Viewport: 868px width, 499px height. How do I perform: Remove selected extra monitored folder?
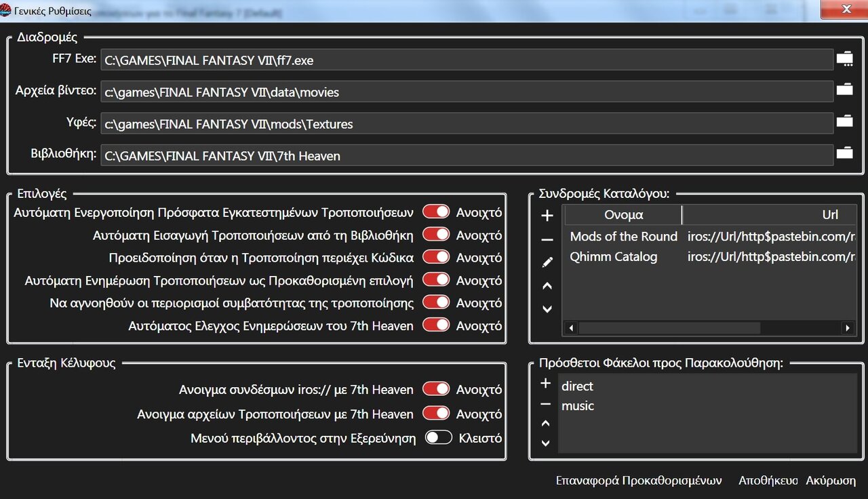coord(545,404)
